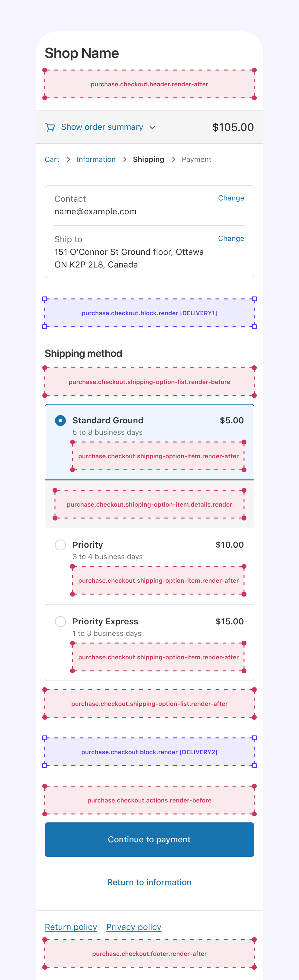
Task: Open the Cart breadcrumb
Action: [52, 159]
